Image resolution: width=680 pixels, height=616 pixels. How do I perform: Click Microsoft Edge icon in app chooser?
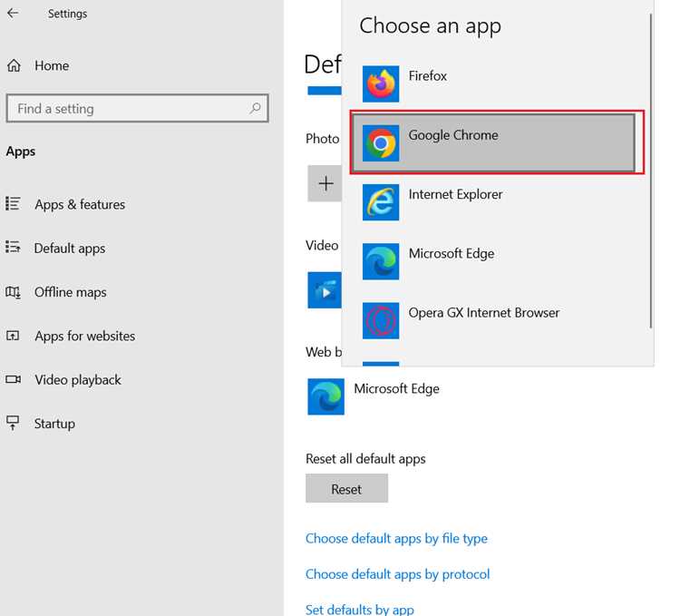[381, 261]
